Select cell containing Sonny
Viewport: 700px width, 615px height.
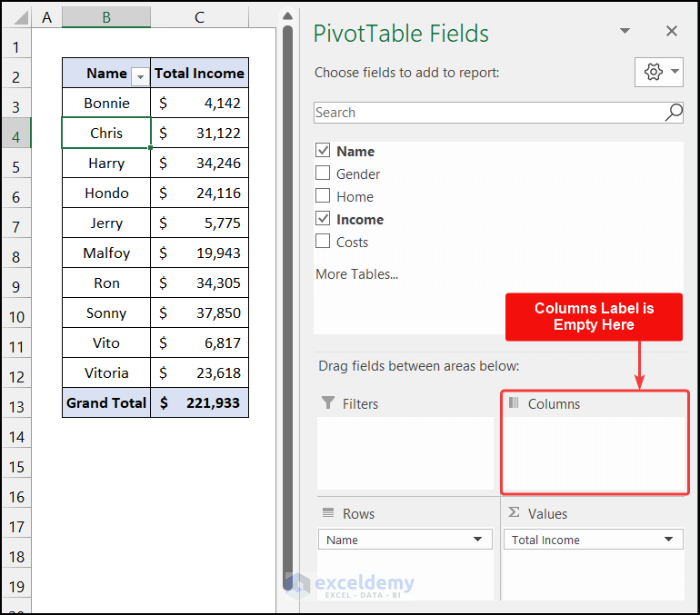(106, 312)
